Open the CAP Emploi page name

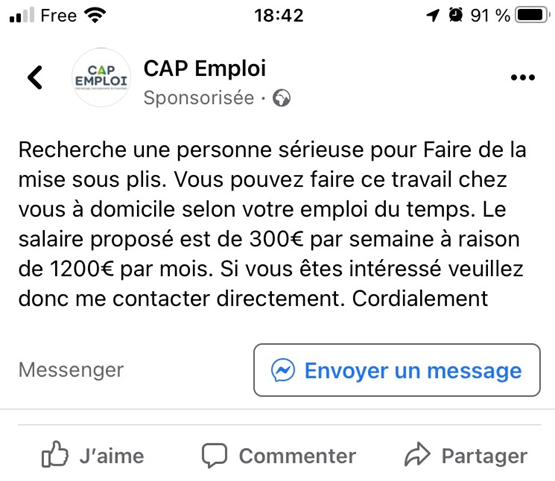point(205,68)
